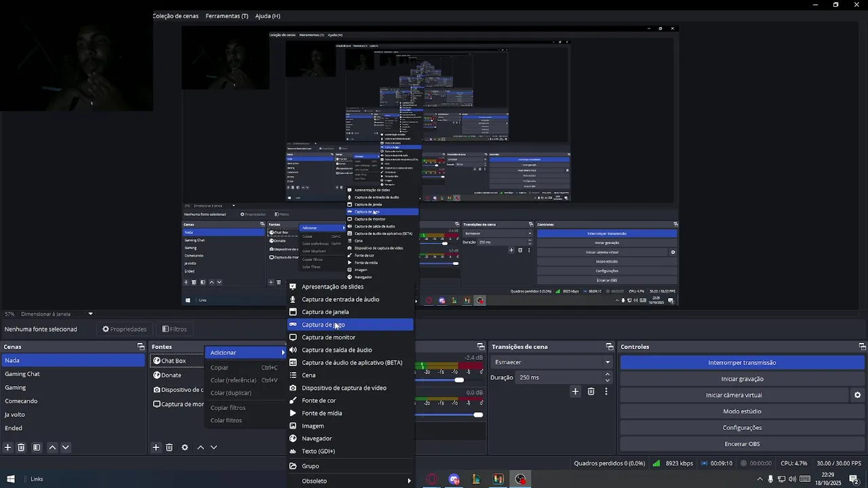The height and width of the screenshot is (488, 868).
Task: Choose Imagem source type
Action: click(x=351, y=426)
